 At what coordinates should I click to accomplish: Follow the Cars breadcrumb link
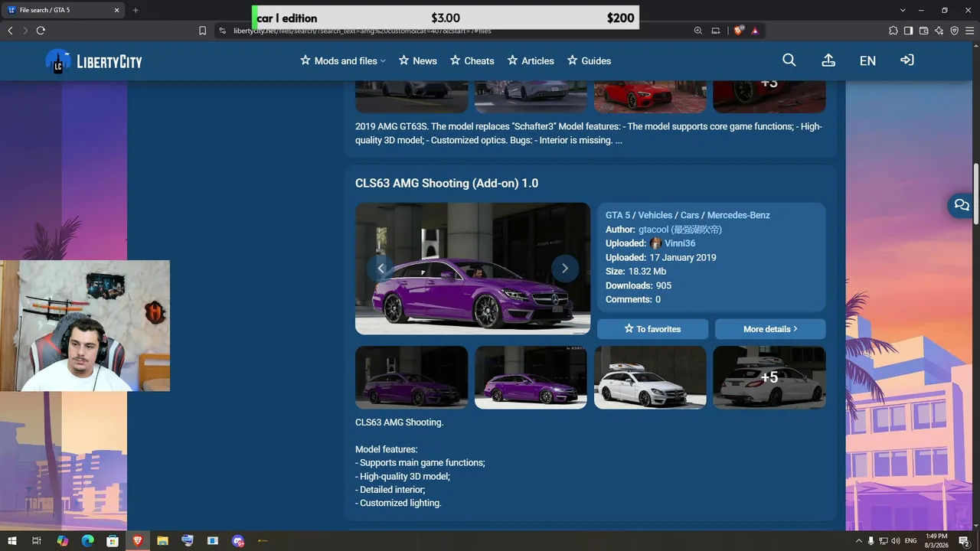[x=690, y=215]
